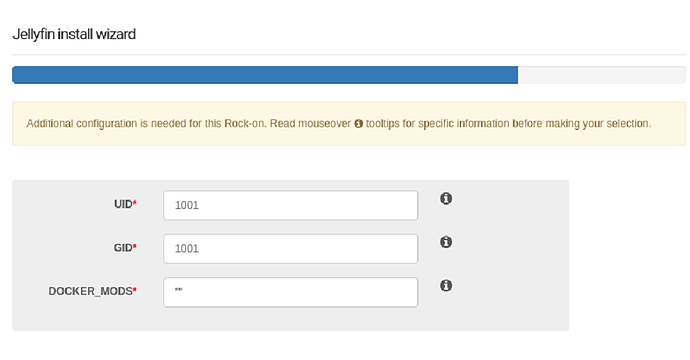
Task: Click the UID field label
Action: click(x=123, y=204)
